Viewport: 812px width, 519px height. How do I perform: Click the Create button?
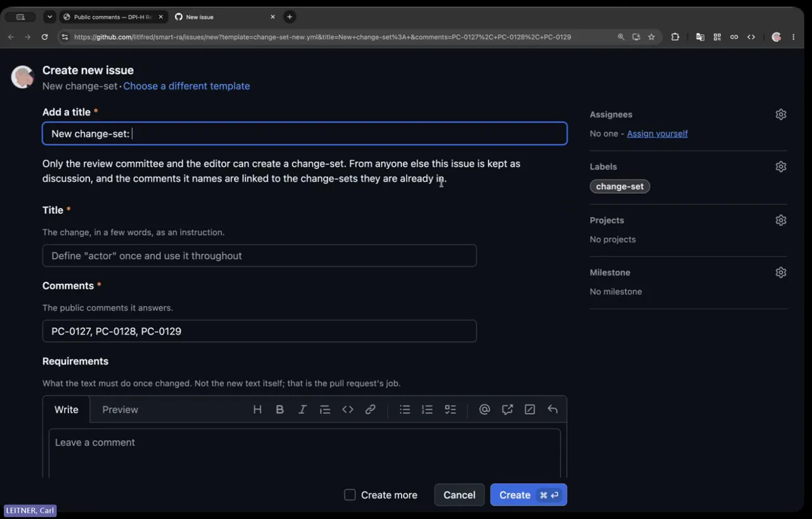[x=528, y=495]
